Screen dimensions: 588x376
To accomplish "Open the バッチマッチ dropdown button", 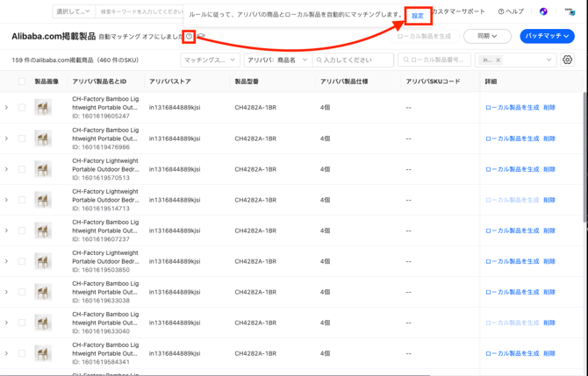I will point(547,37).
